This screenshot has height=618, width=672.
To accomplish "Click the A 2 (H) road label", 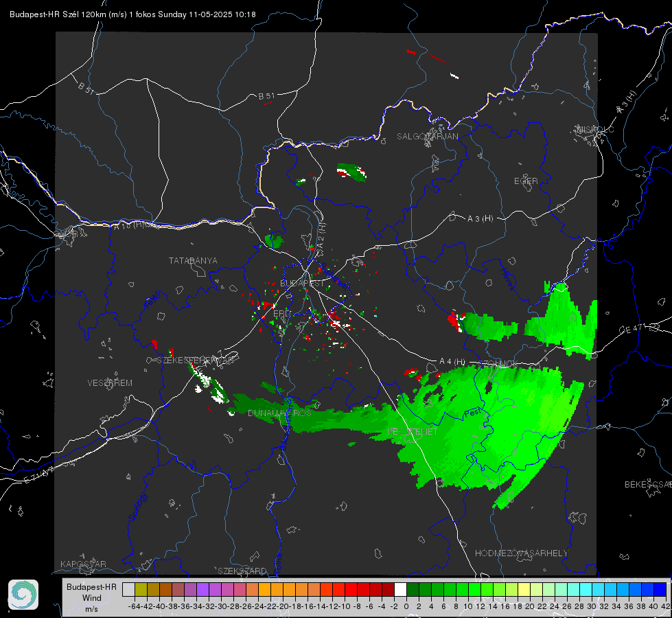I will [x=321, y=236].
